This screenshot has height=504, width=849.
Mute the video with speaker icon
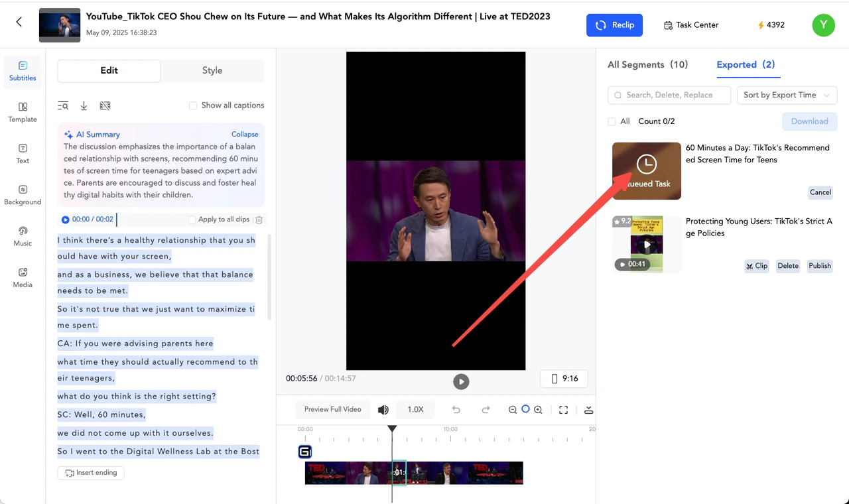383,410
